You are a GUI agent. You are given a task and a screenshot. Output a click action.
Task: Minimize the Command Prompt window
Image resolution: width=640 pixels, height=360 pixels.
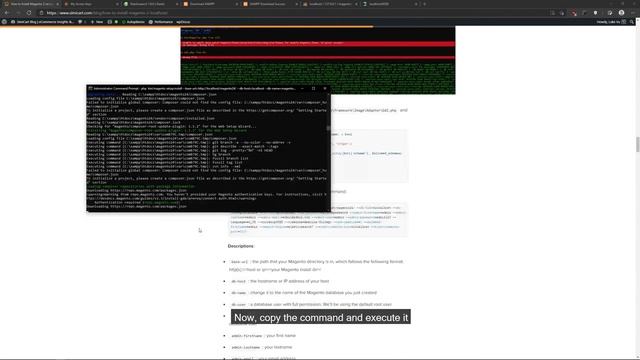tap(302, 88)
